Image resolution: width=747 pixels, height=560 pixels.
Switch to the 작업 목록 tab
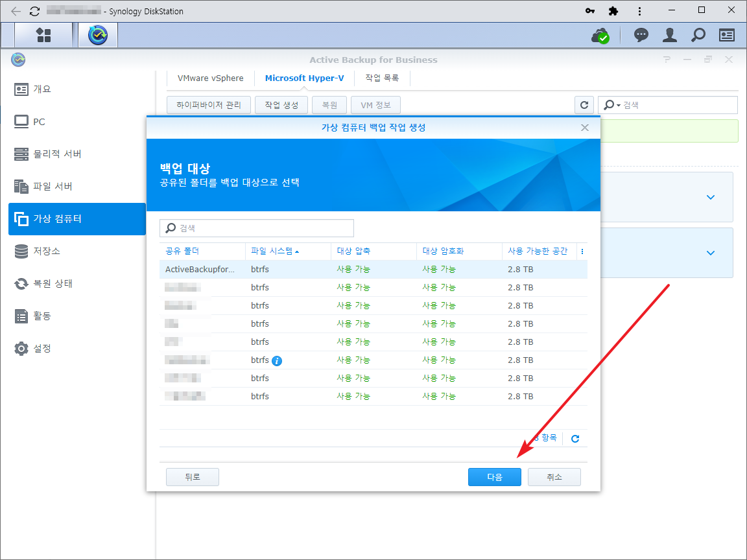click(381, 78)
